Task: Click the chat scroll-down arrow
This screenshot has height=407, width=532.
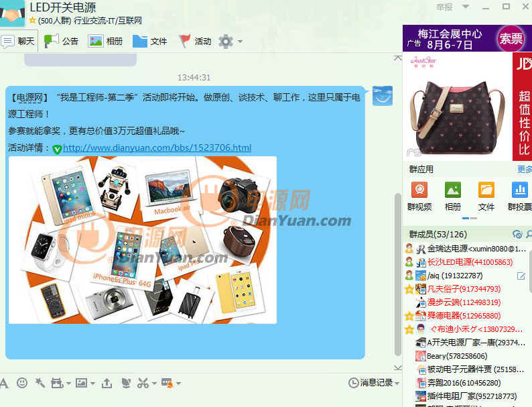Action: [397, 367]
